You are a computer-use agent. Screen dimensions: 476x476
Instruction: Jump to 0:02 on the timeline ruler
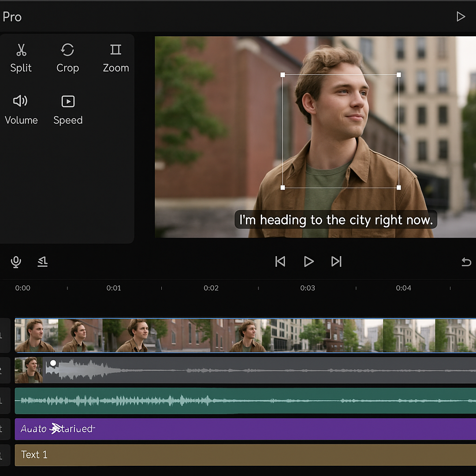coord(211,288)
